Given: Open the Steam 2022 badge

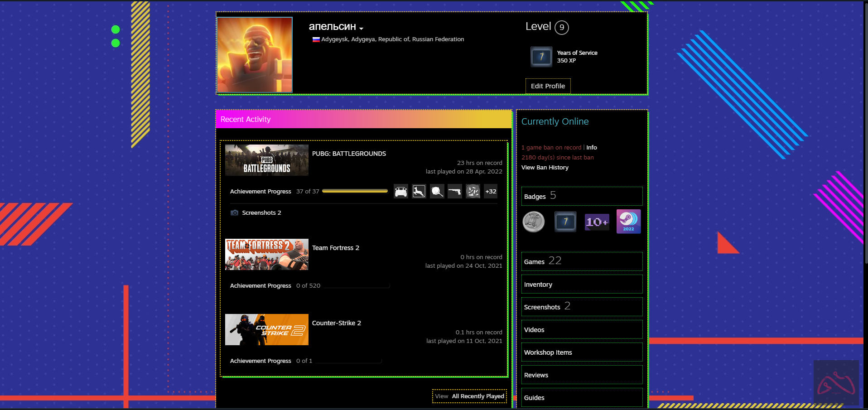Looking at the screenshot, I should point(628,222).
